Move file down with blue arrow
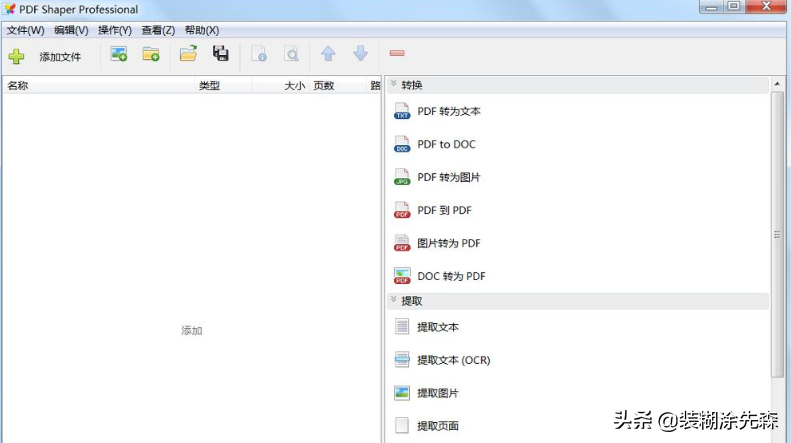This screenshot has width=791, height=443. tap(360, 53)
